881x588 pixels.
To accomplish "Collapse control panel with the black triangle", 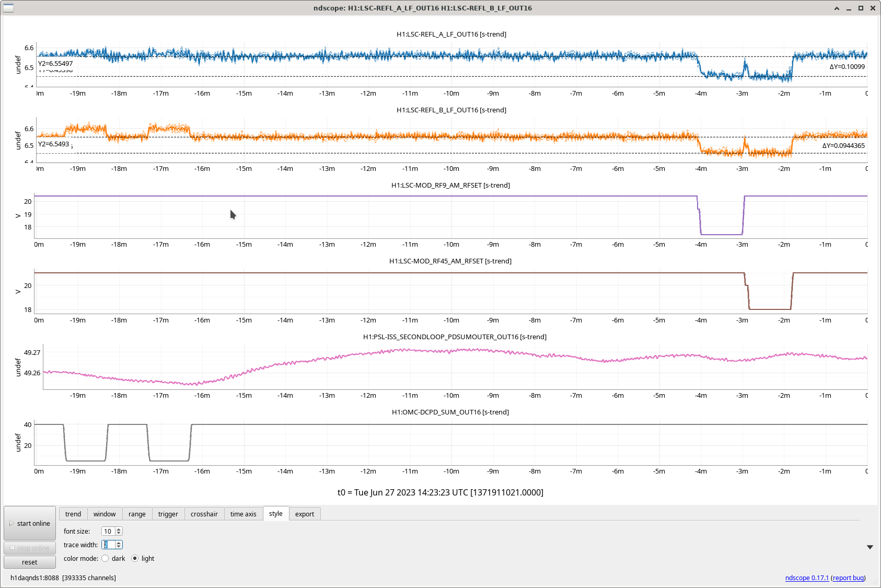I will (x=870, y=547).
